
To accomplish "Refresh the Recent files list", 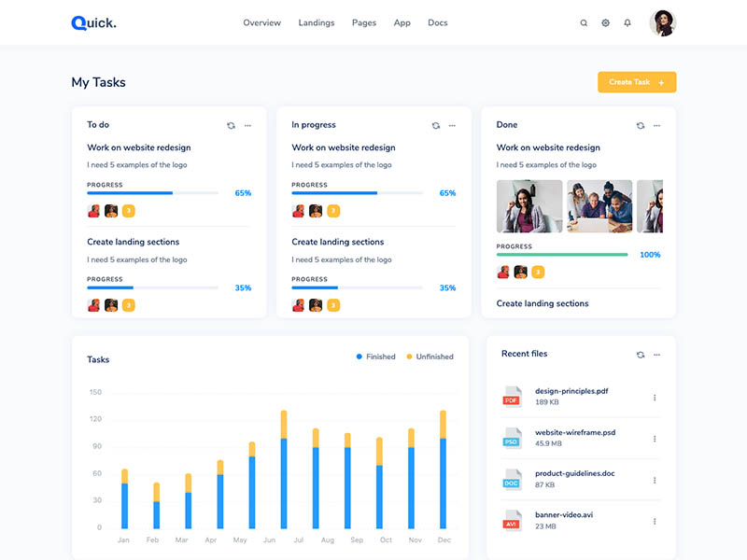I will 641,355.
